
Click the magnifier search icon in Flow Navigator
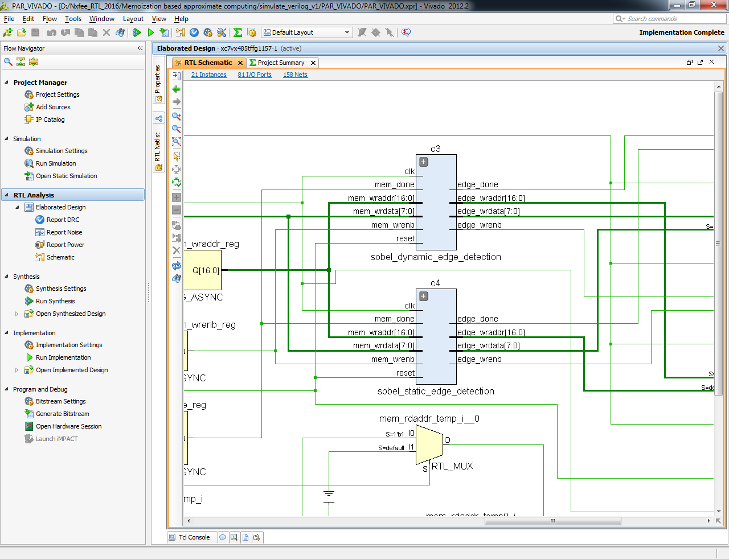8,61
